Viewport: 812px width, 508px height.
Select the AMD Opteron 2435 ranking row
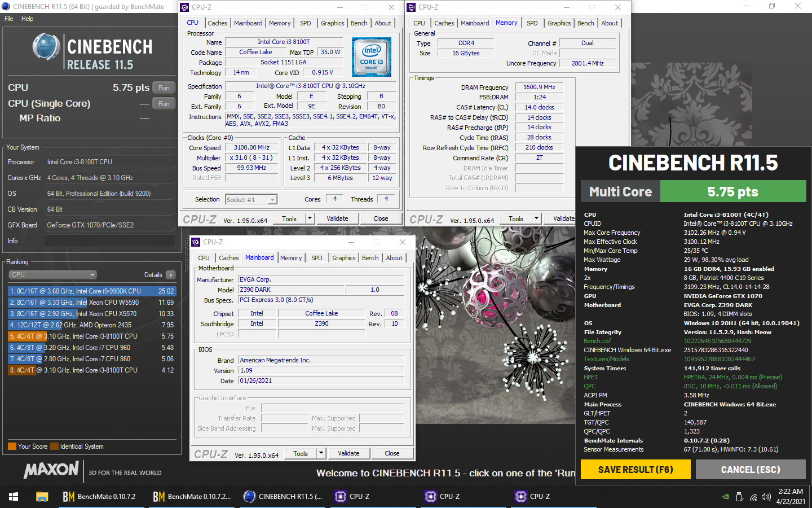point(91,325)
